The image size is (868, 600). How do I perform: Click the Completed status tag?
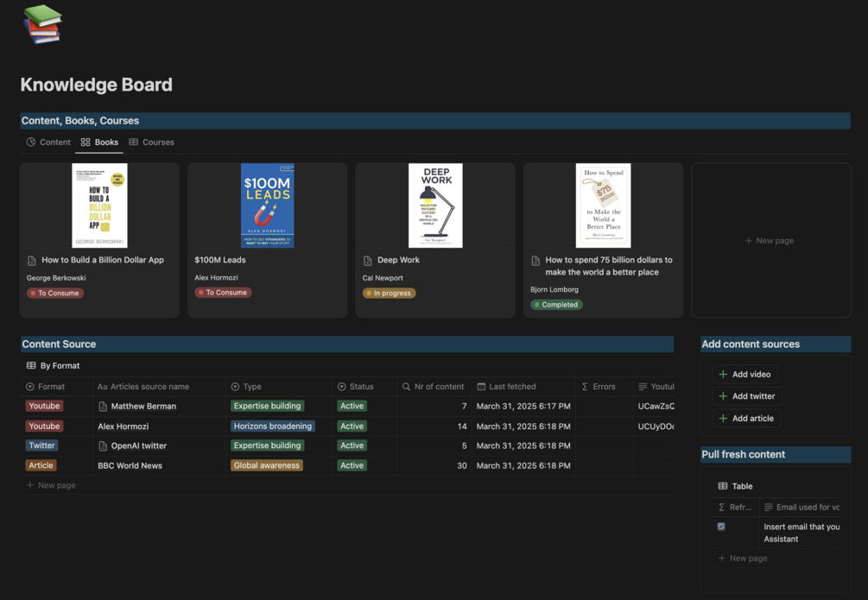(x=556, y=305)
